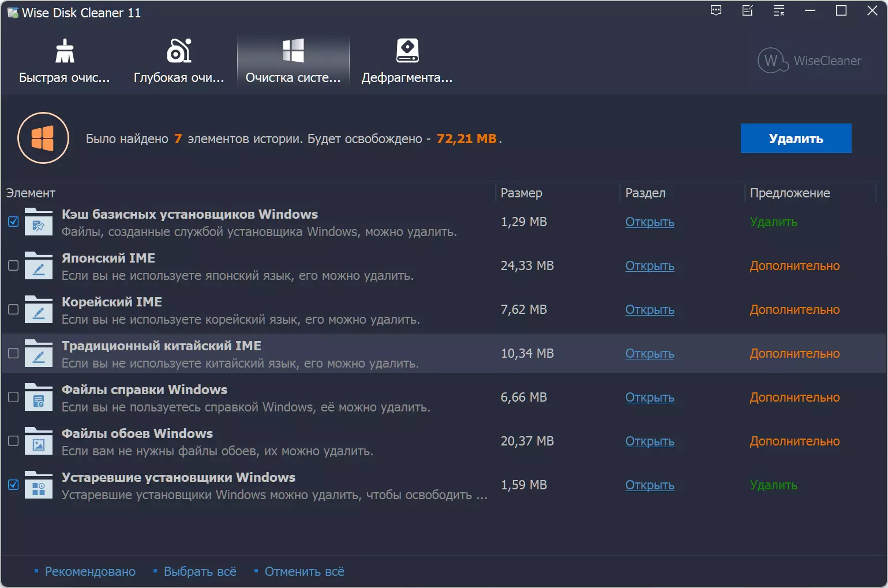Screen dimensions: 888x588
Task: Check Файлы обоев Windows checkbox
Action: [x=13, y=441]
